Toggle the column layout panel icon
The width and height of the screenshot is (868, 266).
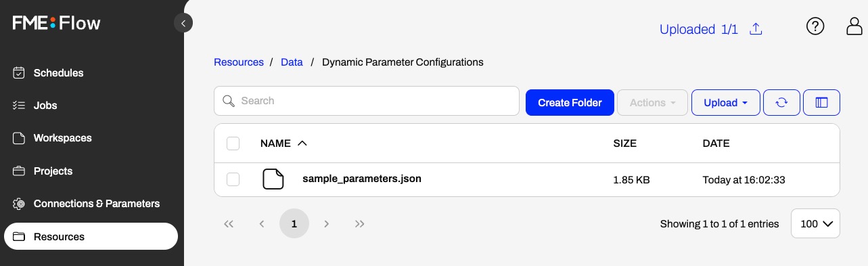pyautogui.click(x=821, y=103)
